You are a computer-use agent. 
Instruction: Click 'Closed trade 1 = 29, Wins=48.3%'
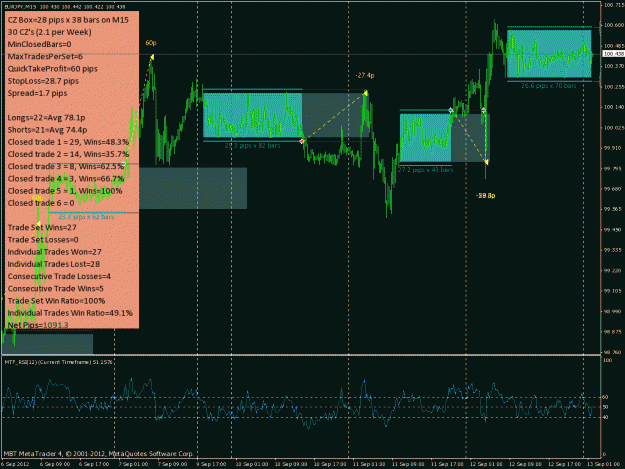tap(68, 142)
